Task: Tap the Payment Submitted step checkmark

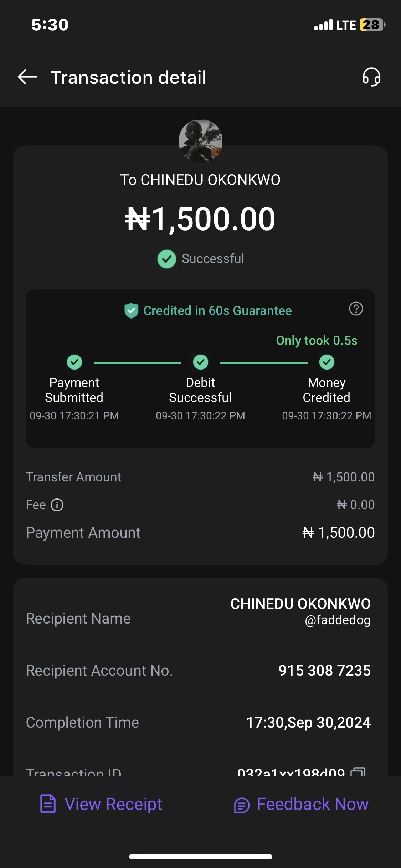Action: coord(74,362)
